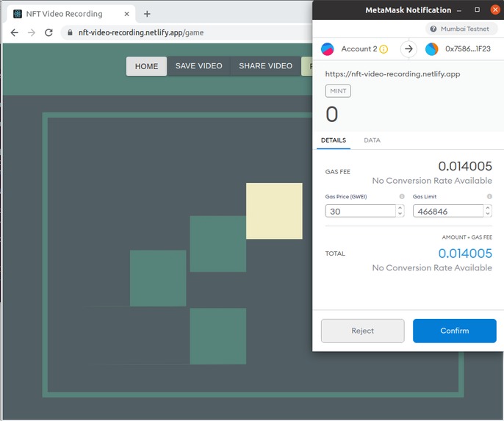Screen dimensions: 504x421
Task: Click the Account 2 name text
Action: coord(359,48)
